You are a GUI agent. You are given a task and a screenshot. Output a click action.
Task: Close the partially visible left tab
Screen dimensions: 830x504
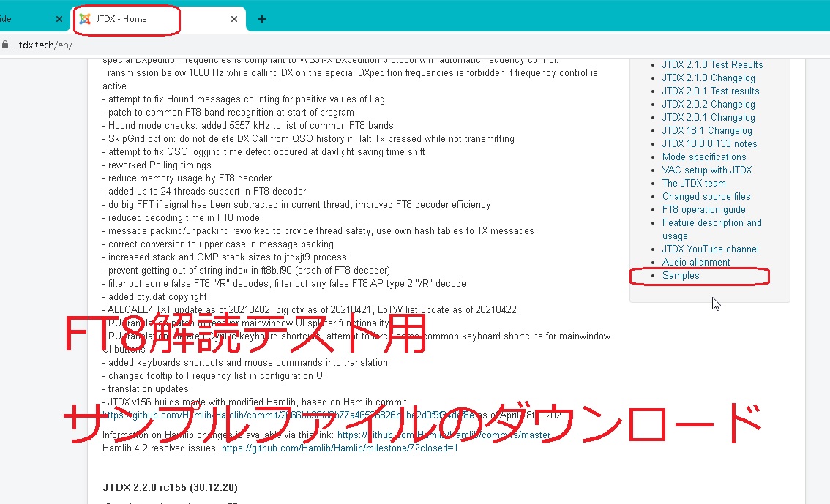(x=59, y=19)
